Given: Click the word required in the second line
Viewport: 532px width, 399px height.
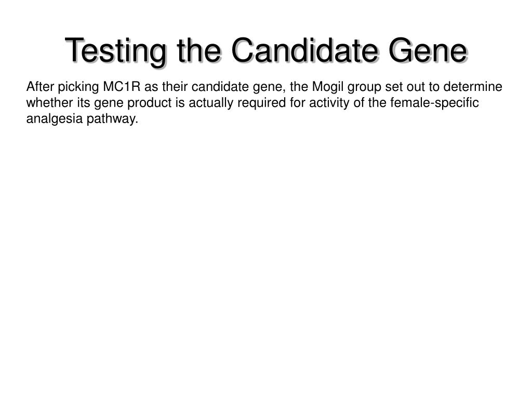Looking at the screenshot, I should pyautogui.click(x=262, y=103).
